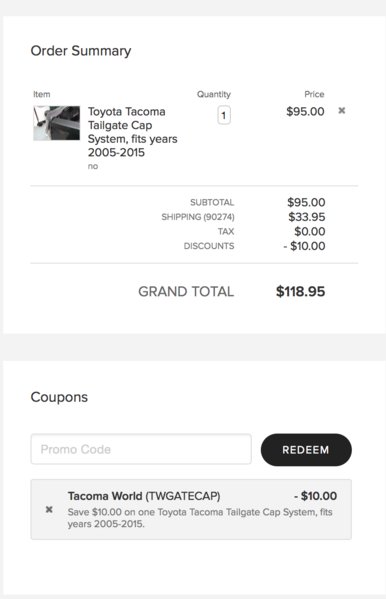
Task: Click the Coupons heading
Action: coord(59,397)
